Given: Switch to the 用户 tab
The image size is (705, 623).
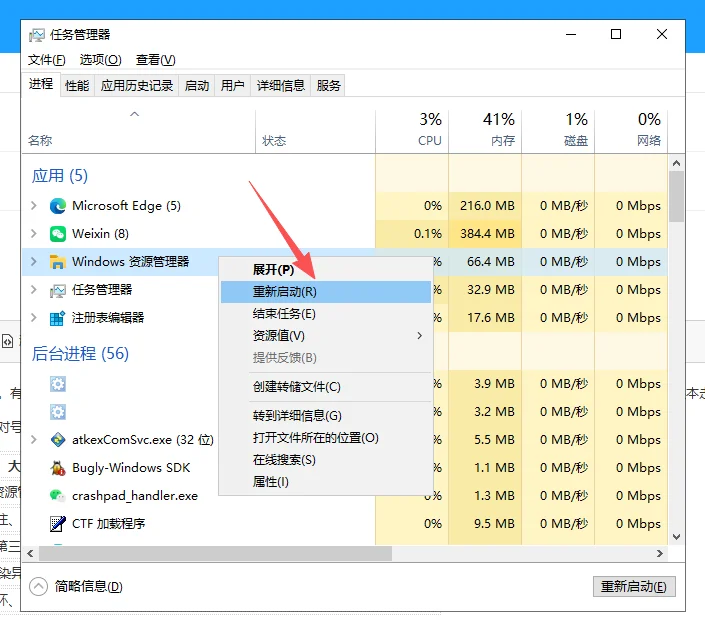Looking at the screenshot, I should 232,85.
